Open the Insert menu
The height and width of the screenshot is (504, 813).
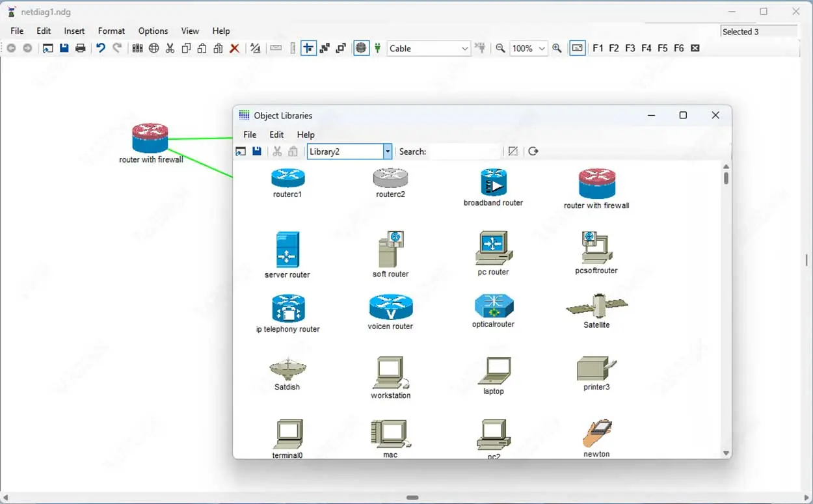coord(74,31)
